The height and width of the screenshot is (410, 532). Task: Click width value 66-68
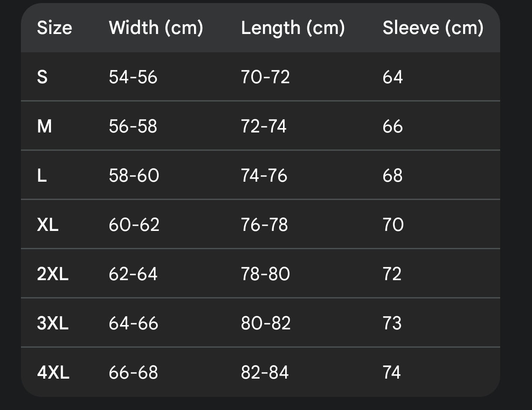[133, 373]
